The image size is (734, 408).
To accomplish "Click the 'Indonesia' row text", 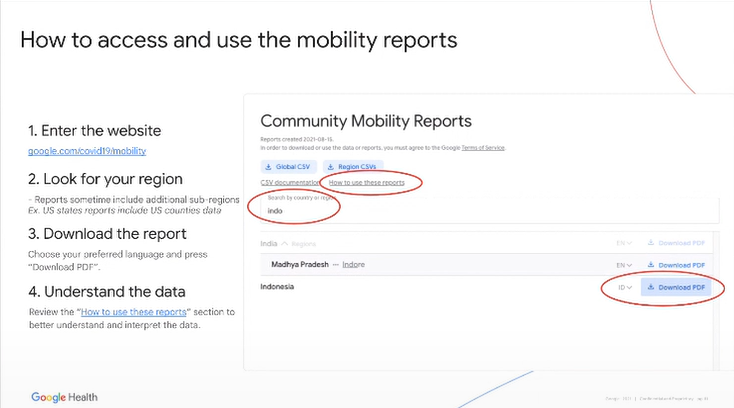I will pos(277,287).
